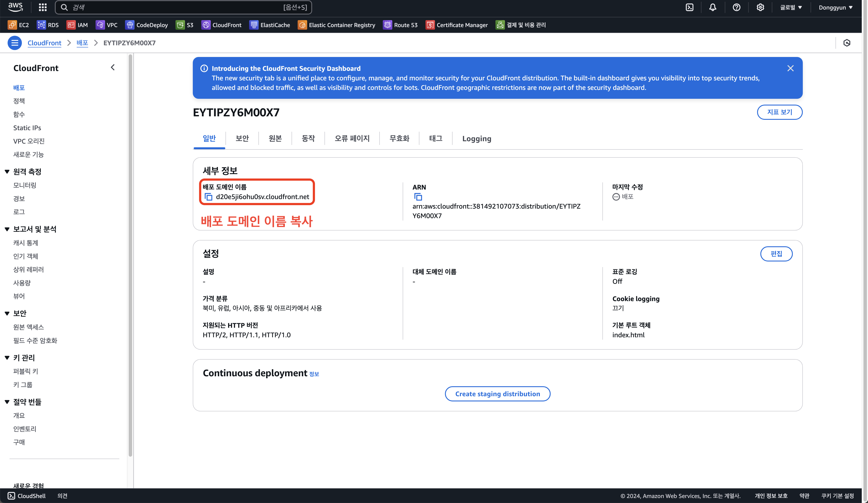The height and width of the screenshot is (503, 868).
Task: Open the help question mark icon
Action: [x=737, y=7]
